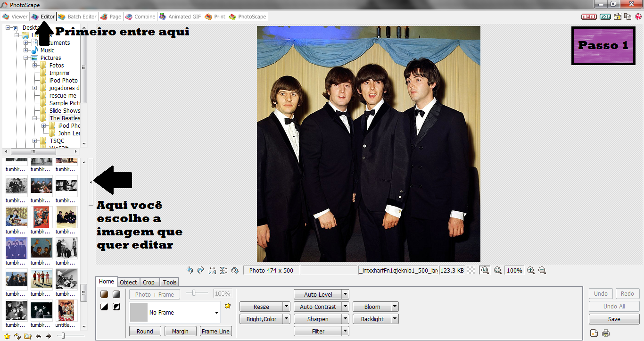Open the No Frame combo box
This screenshot has width=644, height=341.
pos(175,312)
